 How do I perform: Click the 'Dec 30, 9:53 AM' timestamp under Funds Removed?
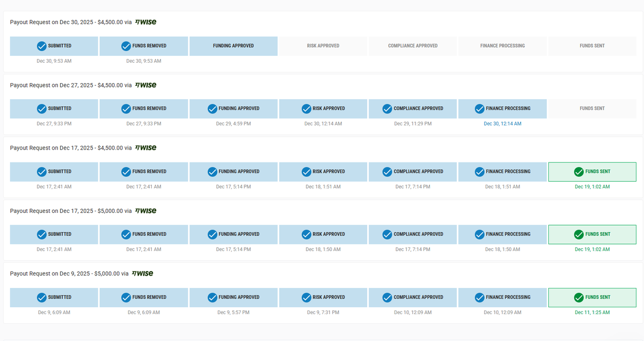[x=144, y=61]
